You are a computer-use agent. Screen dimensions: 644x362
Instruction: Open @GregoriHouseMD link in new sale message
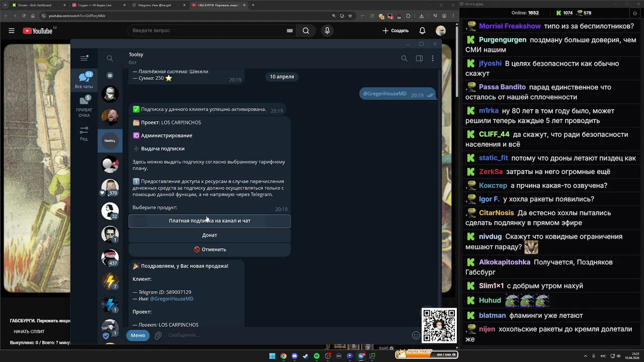tap(172, 299)
